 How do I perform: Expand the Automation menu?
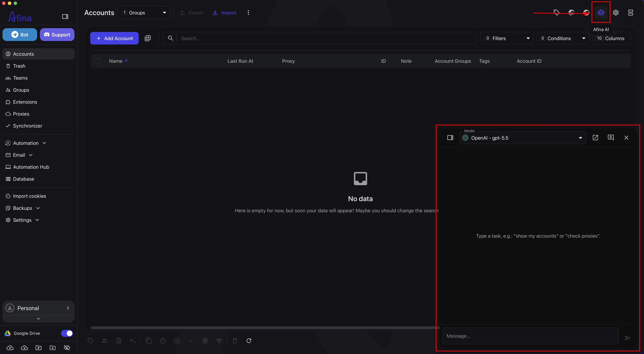click(x=26, y=143)
